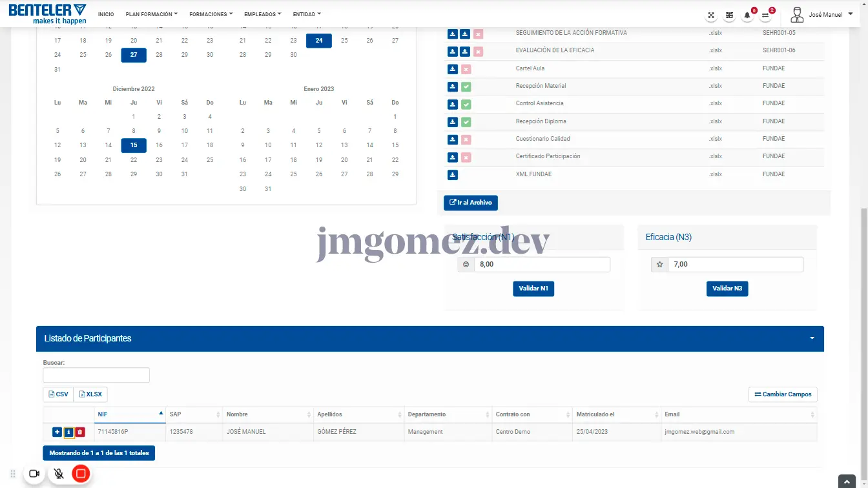Click the info icon for participant José Manuel
Viewport: 868px width, 488px height.
pyautogui.click(x=68, y=432)
